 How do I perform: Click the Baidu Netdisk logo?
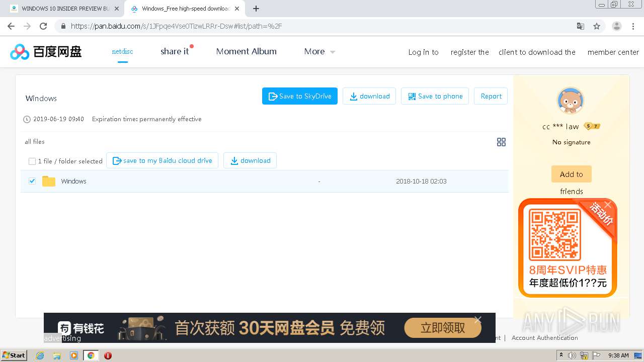click(x=46, y=51)
